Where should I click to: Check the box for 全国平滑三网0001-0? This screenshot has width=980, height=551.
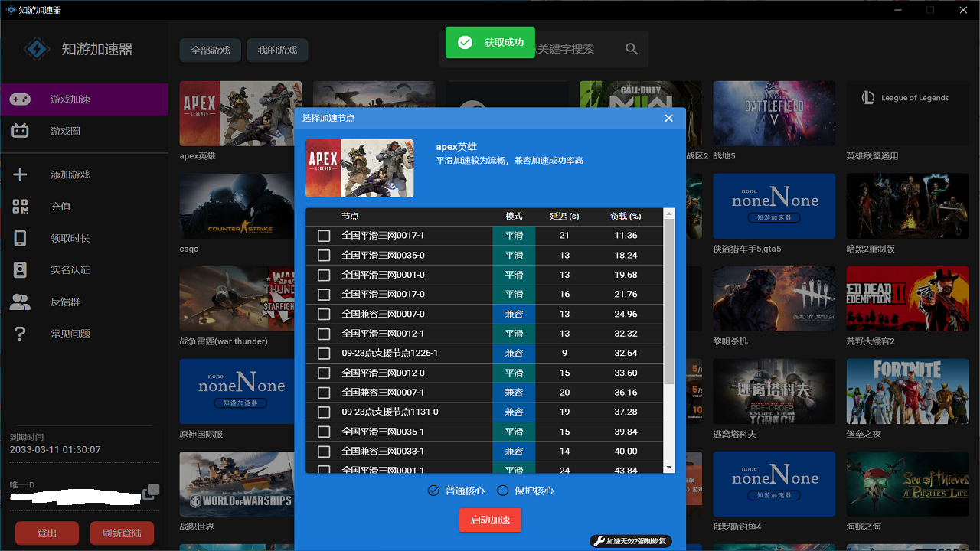(324, 275)
